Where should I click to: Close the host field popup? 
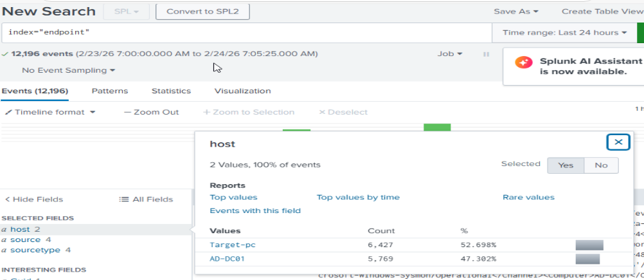618,142
